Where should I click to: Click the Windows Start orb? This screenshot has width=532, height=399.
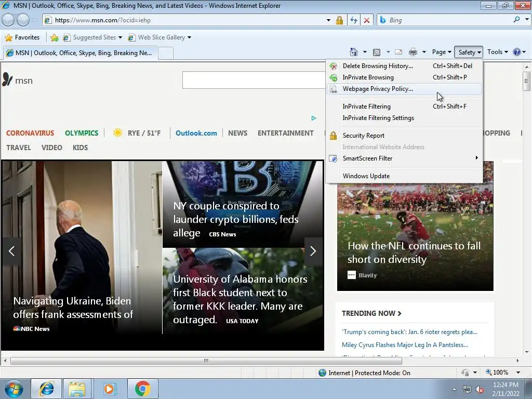(14, 389)
